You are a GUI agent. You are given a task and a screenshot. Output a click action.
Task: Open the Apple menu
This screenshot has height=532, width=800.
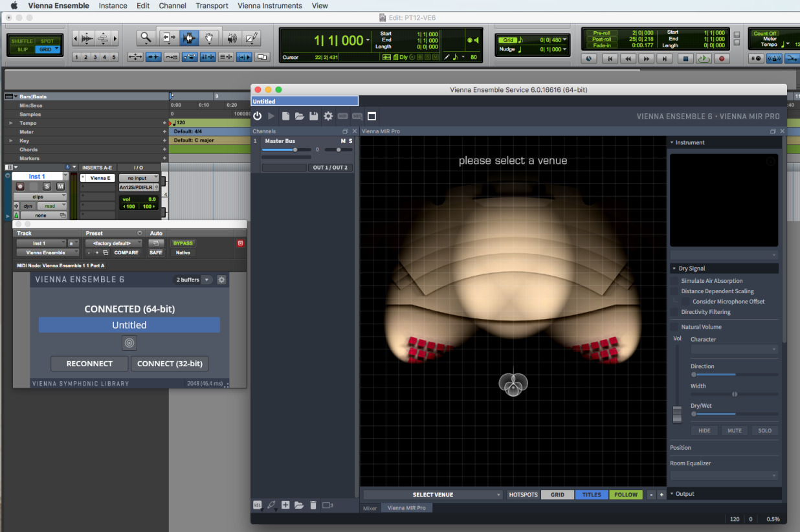coord(14,6)
